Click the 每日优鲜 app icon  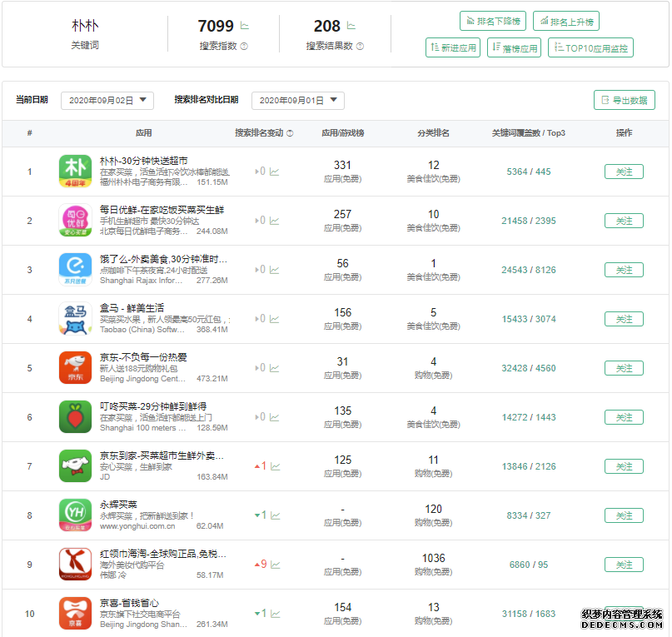click(x=75, y=221)
